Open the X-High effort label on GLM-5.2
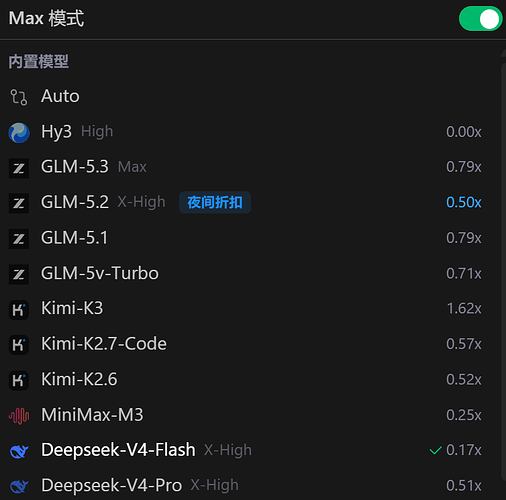 (141, 202)
